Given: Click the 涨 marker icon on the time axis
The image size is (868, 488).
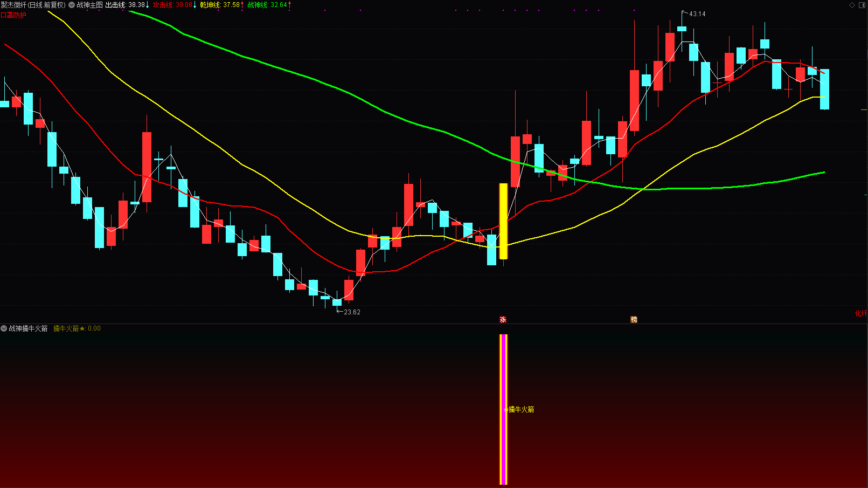Looking at the screenshot, I should pyautogui.click(x=503, y=320).
